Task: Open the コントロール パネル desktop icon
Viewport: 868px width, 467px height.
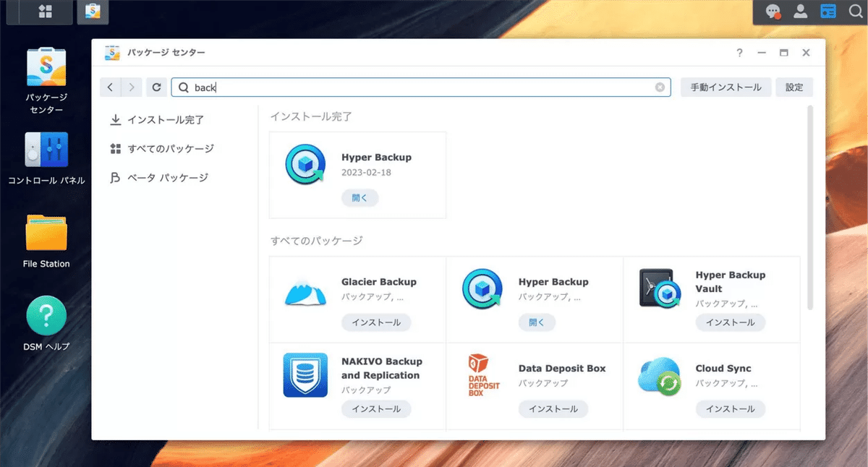Action: click(46, 158)
